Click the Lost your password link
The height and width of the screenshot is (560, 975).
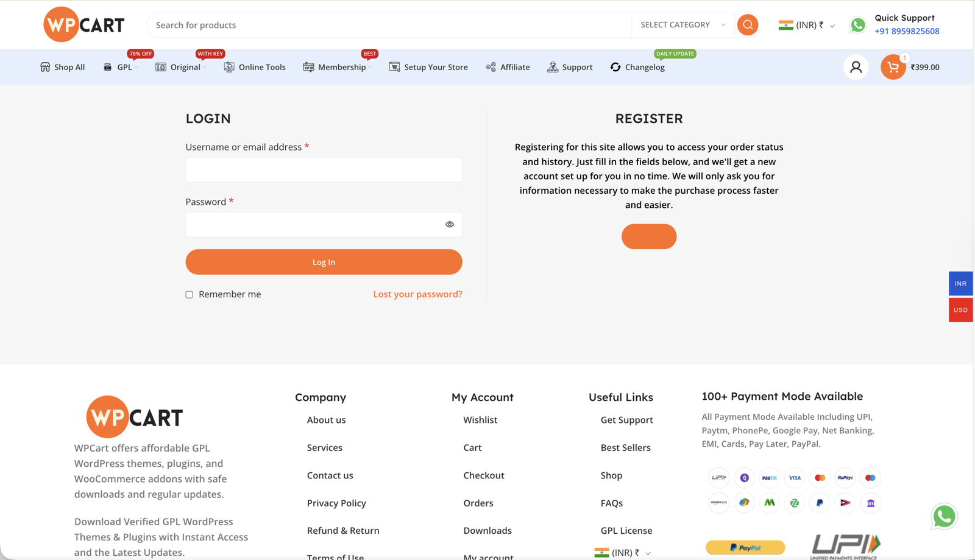tap(417, 294)
